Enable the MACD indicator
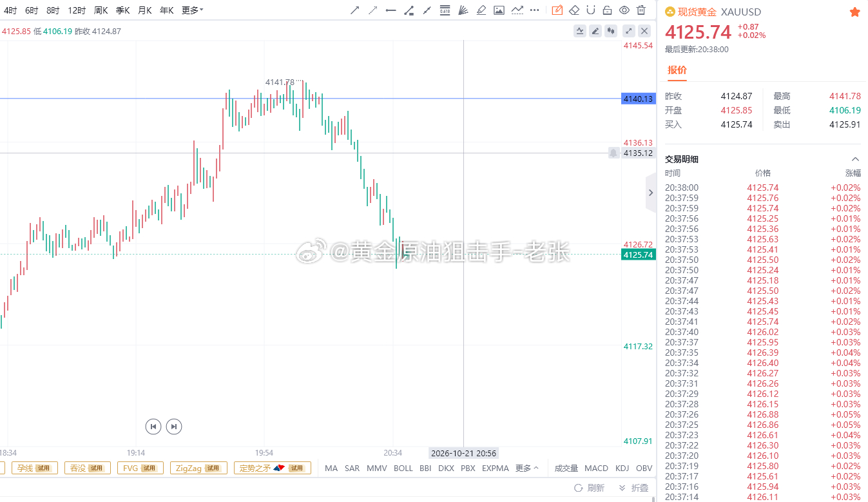Image resolution: width=868 pixels, height=502 pixels. [596, 468]
